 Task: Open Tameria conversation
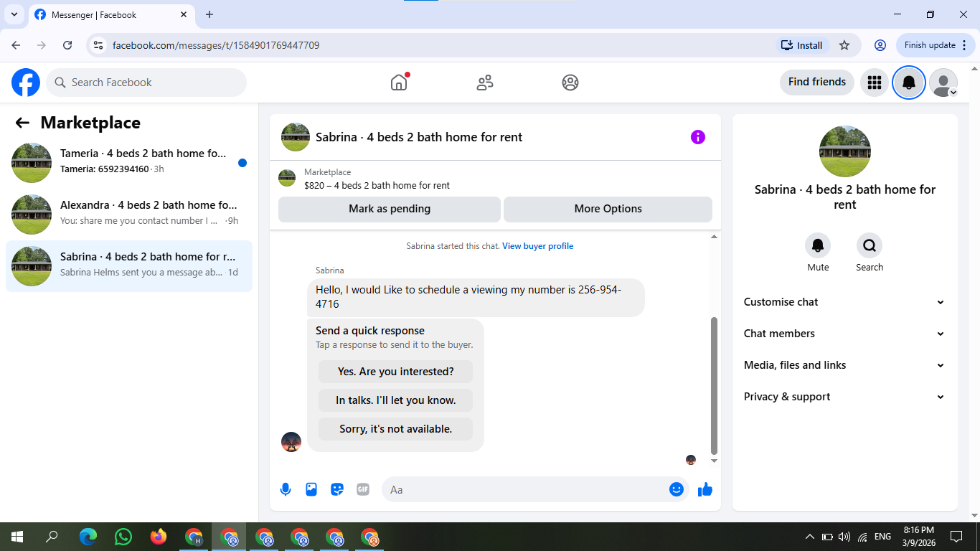(129, 163)
